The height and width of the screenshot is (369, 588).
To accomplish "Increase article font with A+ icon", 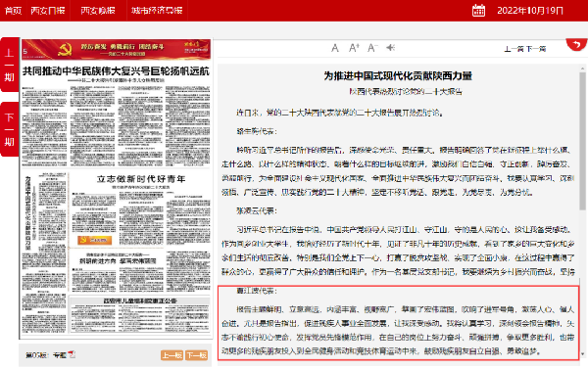I will (354, 48).
